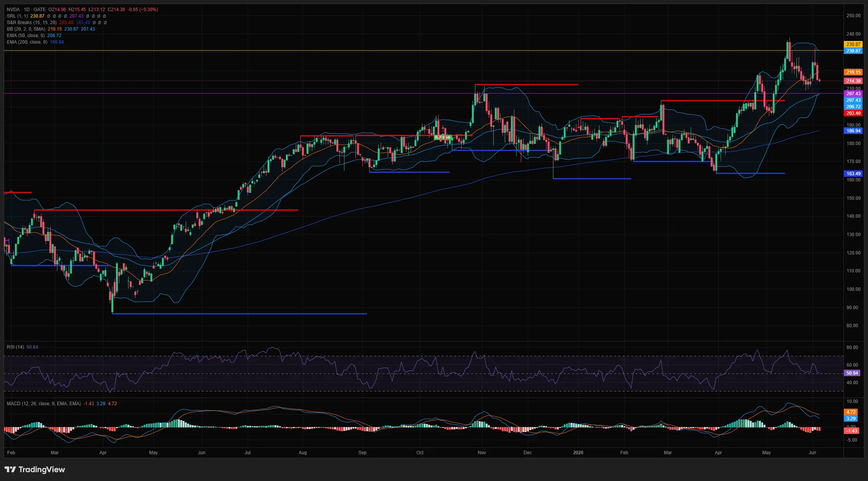
Task: Click the EMA (200, close, 0) legend
Action: (x=27, y=42)
